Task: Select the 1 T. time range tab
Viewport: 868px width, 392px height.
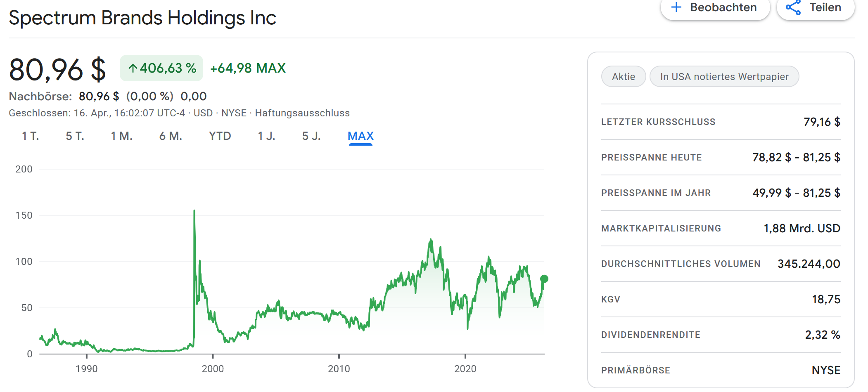Action: tap(30, 136)
